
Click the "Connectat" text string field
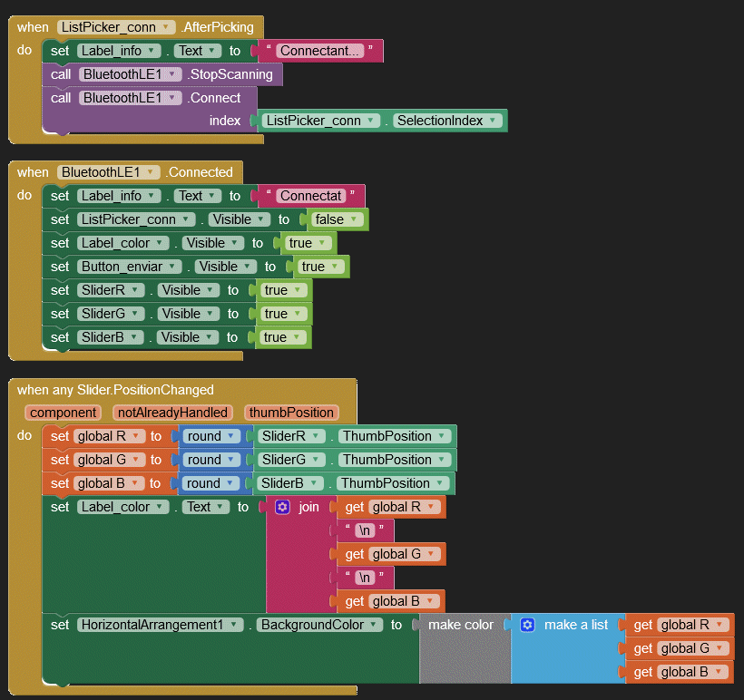click(311, 196)
